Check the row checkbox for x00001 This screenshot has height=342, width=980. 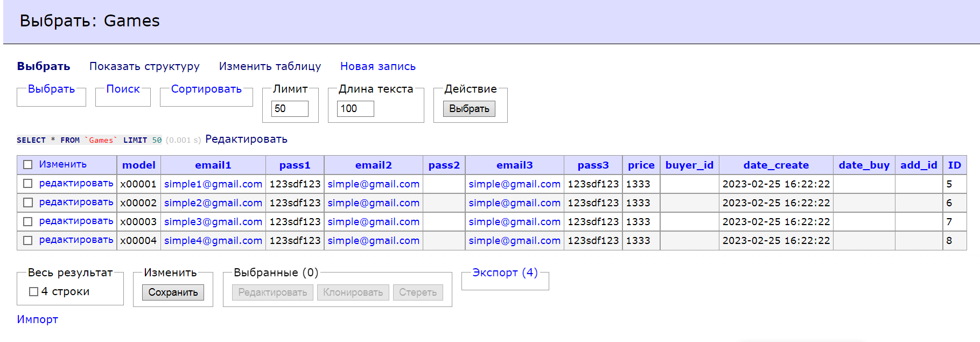point(28,184)
